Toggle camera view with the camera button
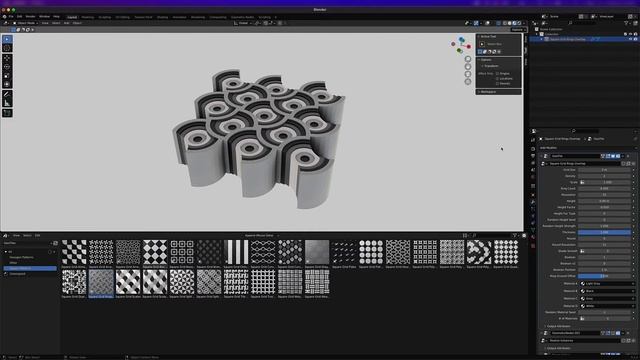The image size is (640, 360). 468,74
